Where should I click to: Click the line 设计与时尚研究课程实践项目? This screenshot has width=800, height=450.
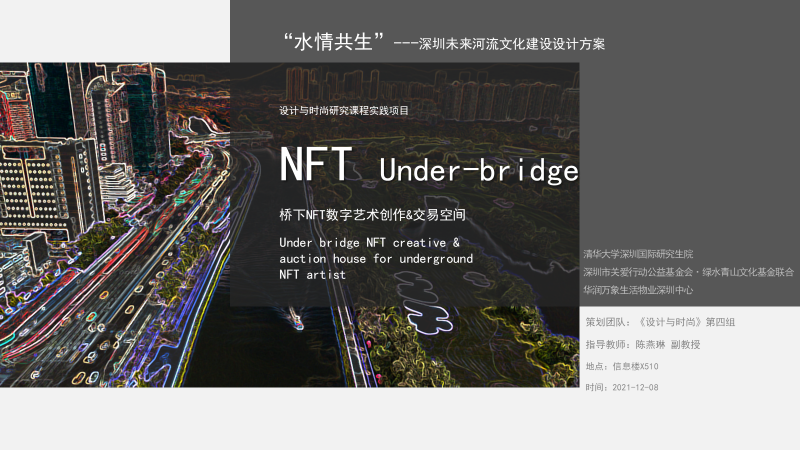coord(344,112)
